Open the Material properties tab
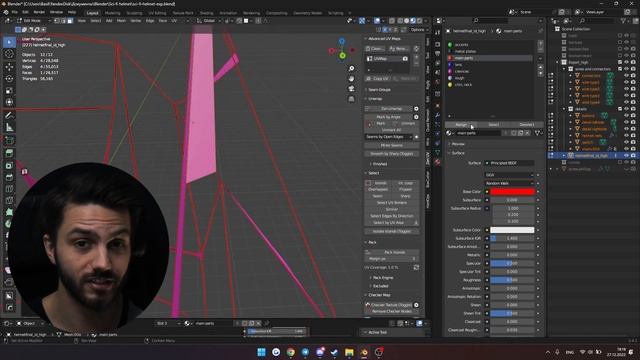The image size is (640, 360). (438, 162)
